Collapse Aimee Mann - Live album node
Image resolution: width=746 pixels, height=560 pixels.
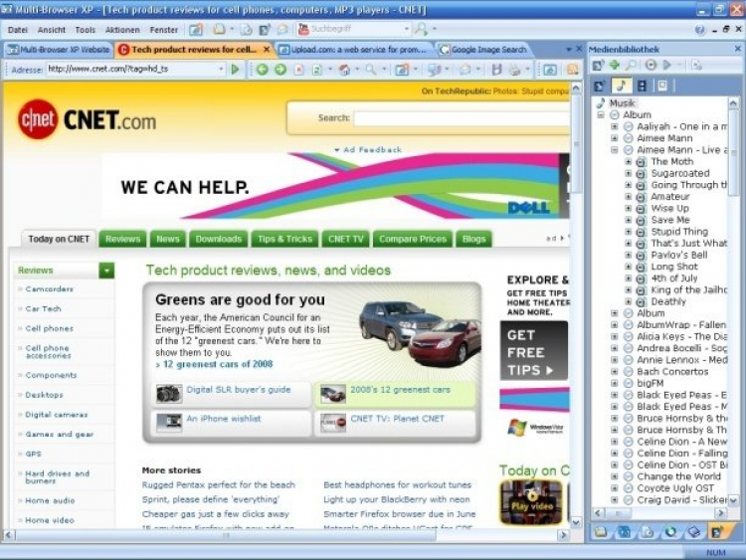tap(615, 150)
